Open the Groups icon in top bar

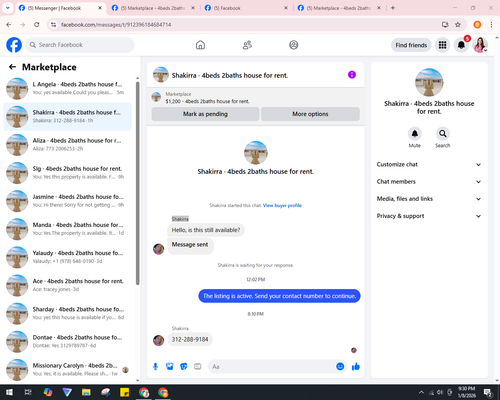click(294, 45)
